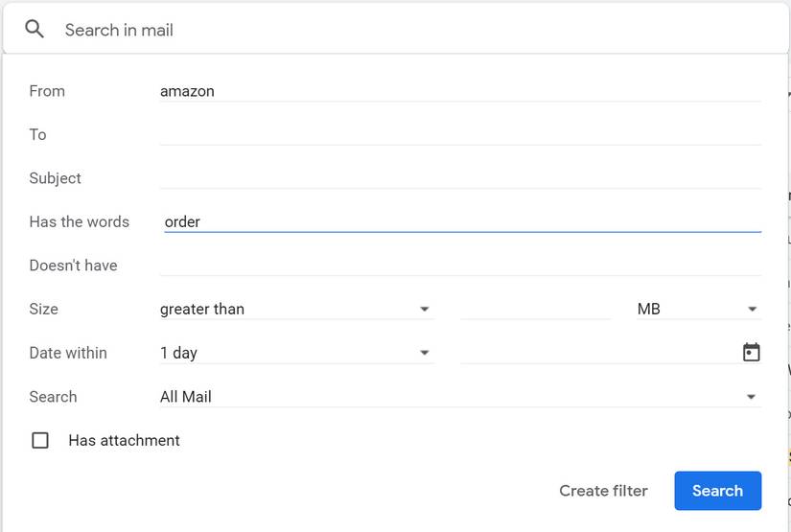Viewport: 791px width, 532px height.
Task: Click the Has attachment label text
Action: click(x=124, y=441)
